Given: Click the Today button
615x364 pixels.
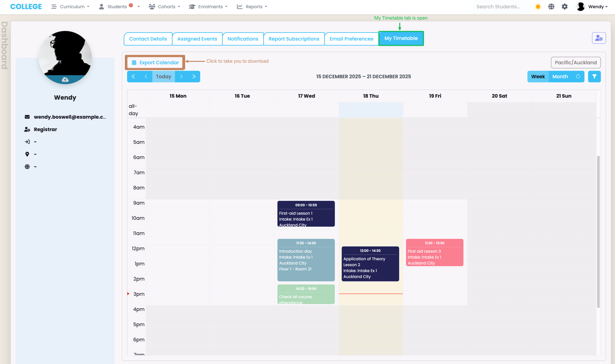Looking at the screenshot, I should click(x=163, y=77).
